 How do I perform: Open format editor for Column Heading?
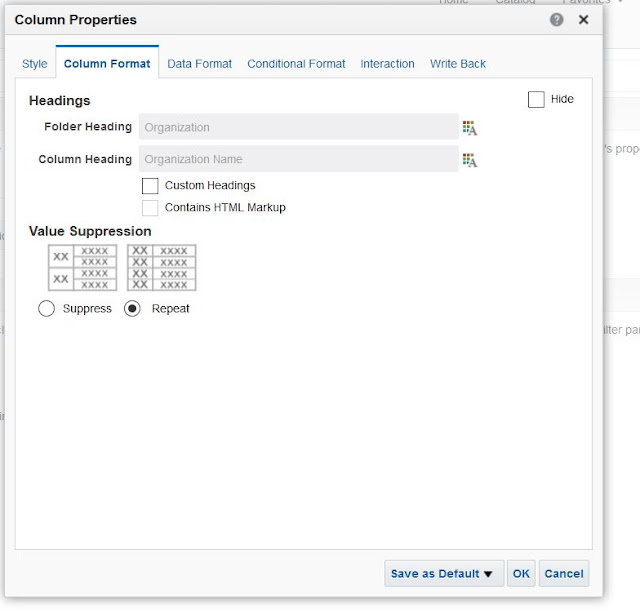point(469,160)
